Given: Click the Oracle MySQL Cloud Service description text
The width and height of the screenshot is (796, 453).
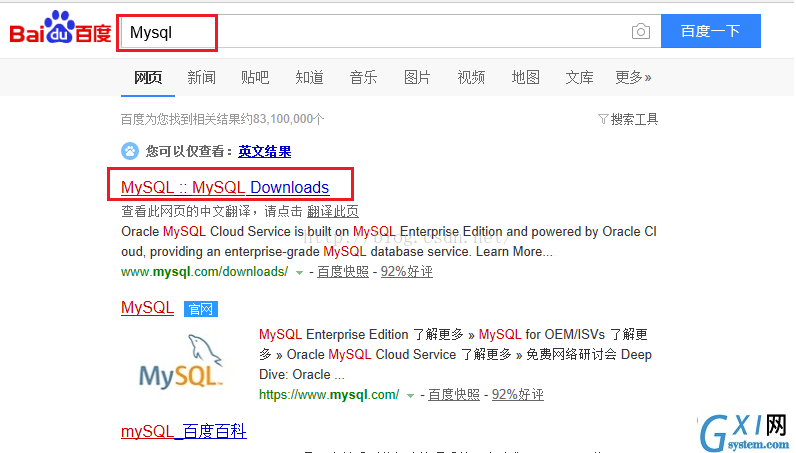Looking at the screenshot, I should click(x=389, y=242).
